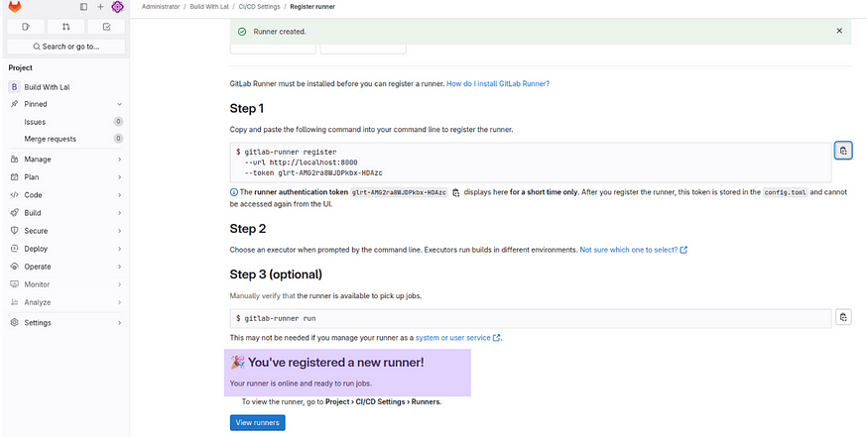868x437 pixels.
Task: Expand the Settings sidebar menu
Action: pyautogui.click(x=64, y=323)
